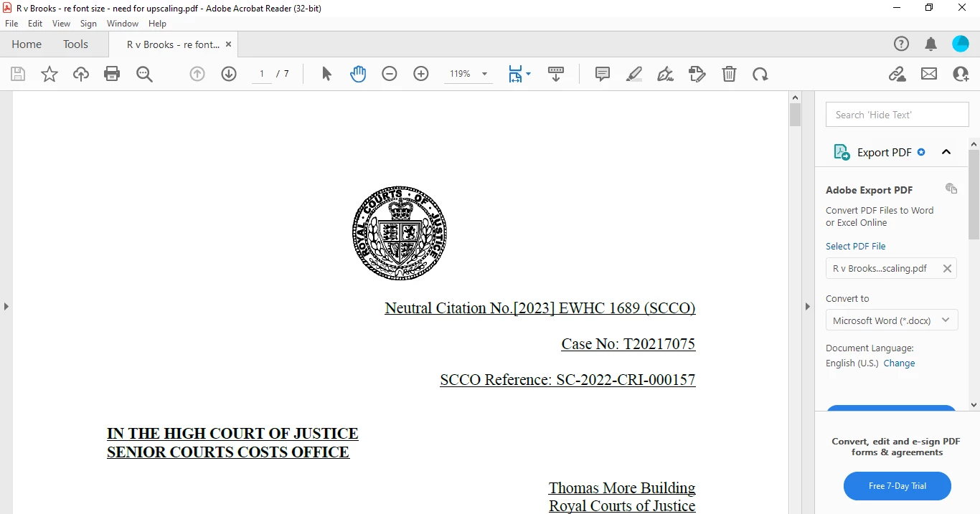Select the R v Brooks document tab
This screenshot has width=980, height=514.
click(173, 44)
